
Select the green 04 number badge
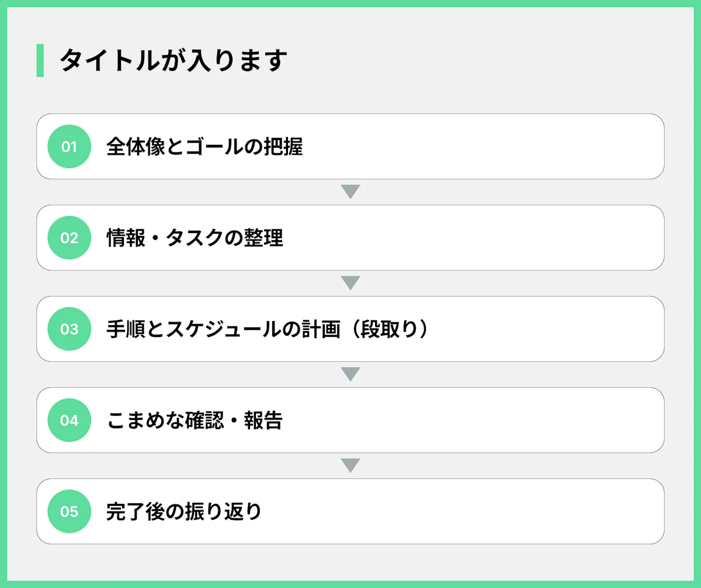coord(69,420)
